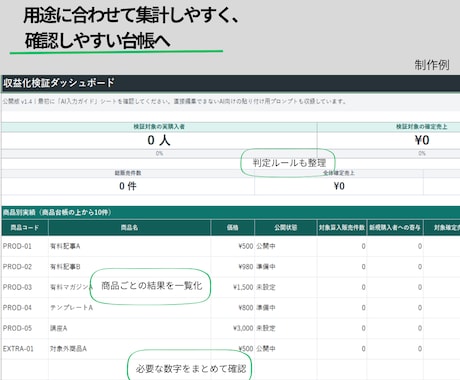The image size is (460, 380).
Task: Click the ¥0 value under 全体確定売上
Action: 339,186
